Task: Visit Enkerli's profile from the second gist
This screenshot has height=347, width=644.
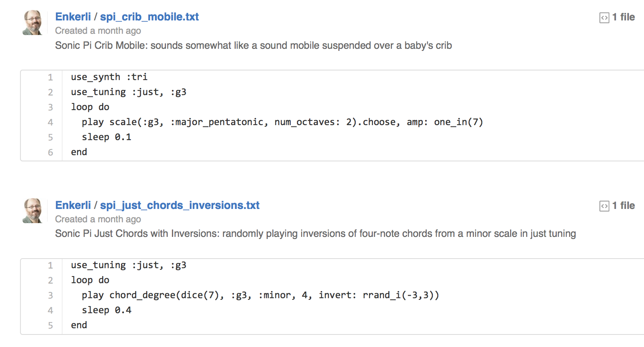Action: pos(73,205)
